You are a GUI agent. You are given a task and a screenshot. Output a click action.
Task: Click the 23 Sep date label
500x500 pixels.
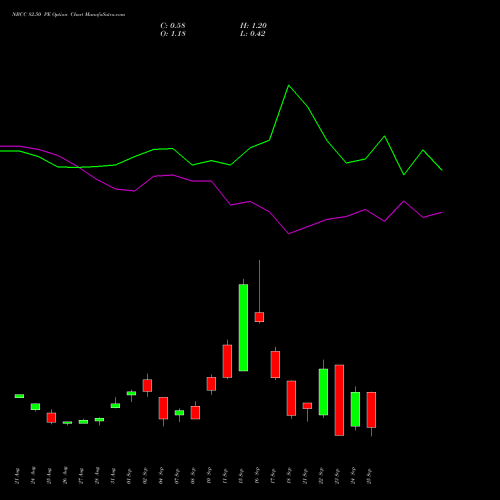[x=337, y=476]
